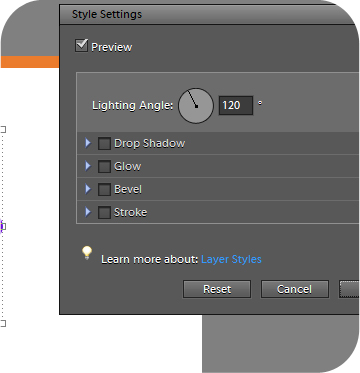Click the dotted-outline button beside Cancel
The image size is (360, 373).
349,289
